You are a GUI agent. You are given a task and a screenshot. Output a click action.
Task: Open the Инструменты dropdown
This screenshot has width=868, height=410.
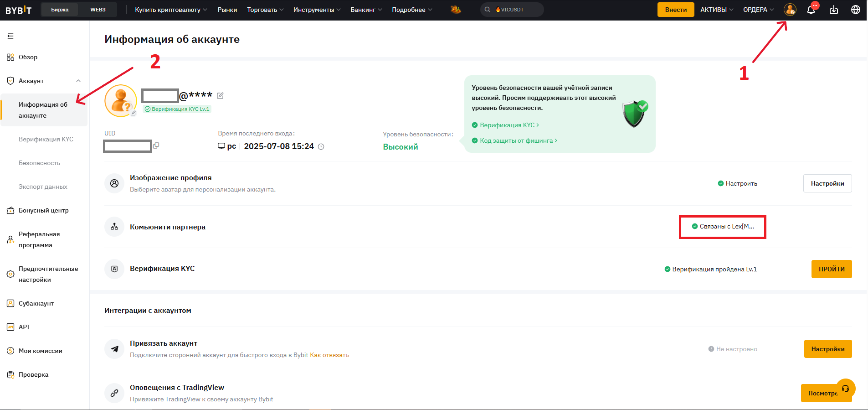click(317, 10)
